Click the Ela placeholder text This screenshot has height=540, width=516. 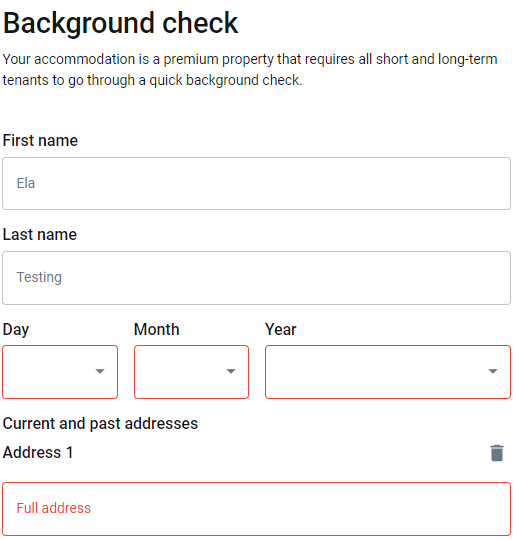pos(26,183)
